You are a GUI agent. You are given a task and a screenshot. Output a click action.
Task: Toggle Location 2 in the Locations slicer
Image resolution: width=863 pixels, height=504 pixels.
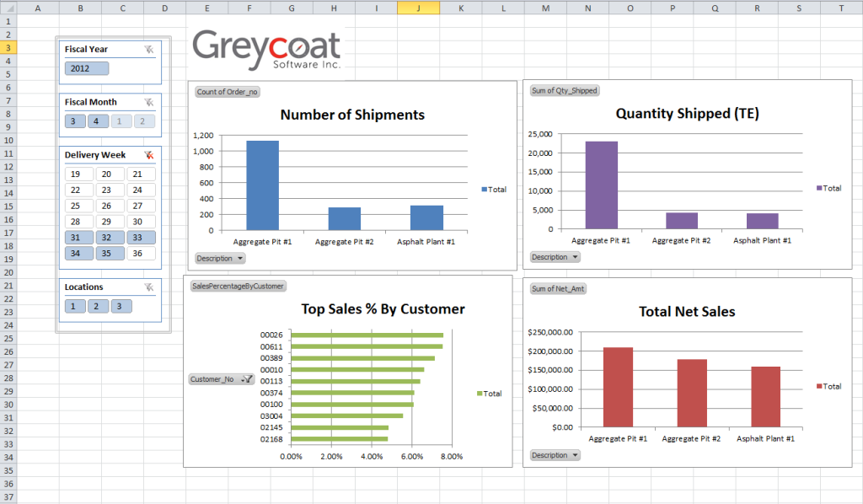(97, 307)
